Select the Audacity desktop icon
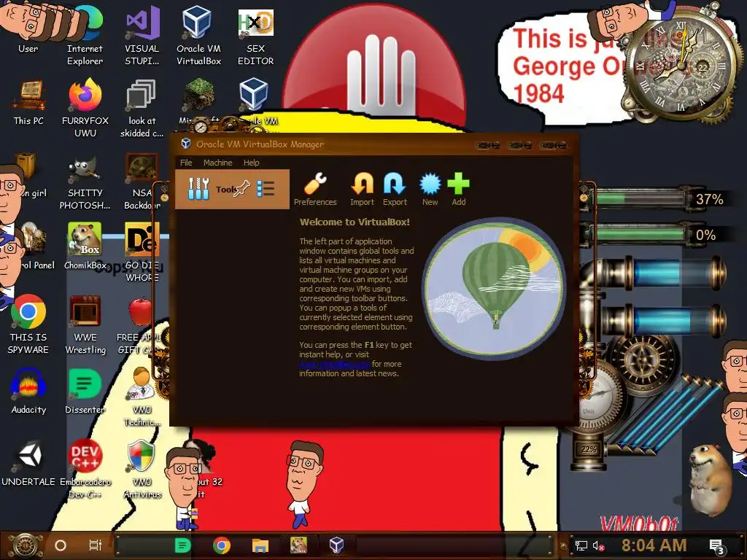The height and width of the screenshot is (560, 747). click(x=28, y=391)
